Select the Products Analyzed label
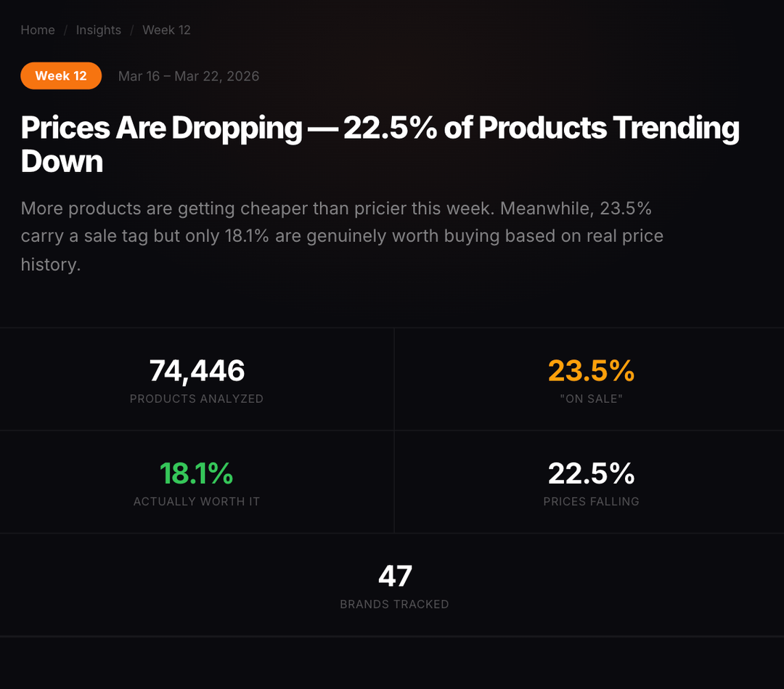This screenshot has width=784, height=689. [197, 399]
